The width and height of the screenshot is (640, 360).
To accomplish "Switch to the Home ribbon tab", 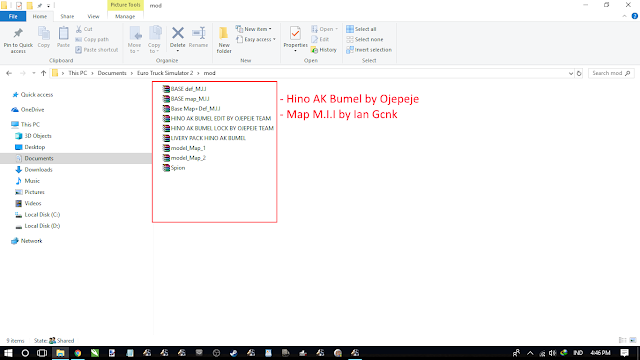I will point(40,16).
